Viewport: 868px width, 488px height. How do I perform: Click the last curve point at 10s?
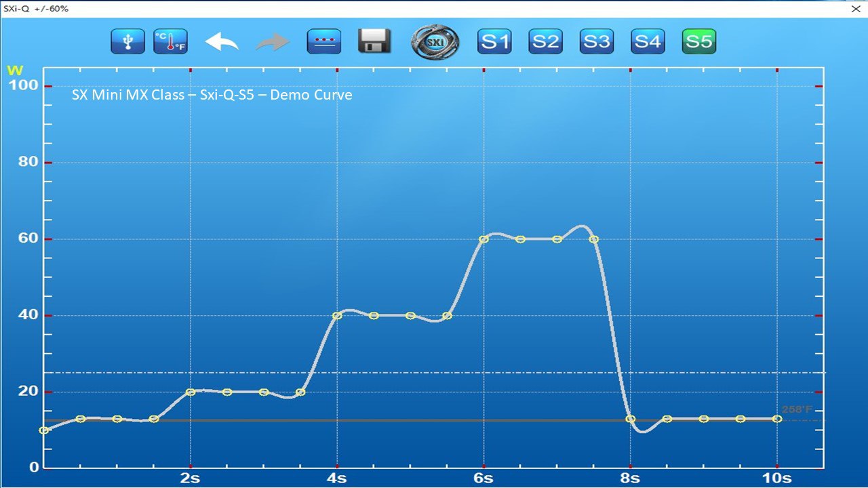(x=777, y=419)
